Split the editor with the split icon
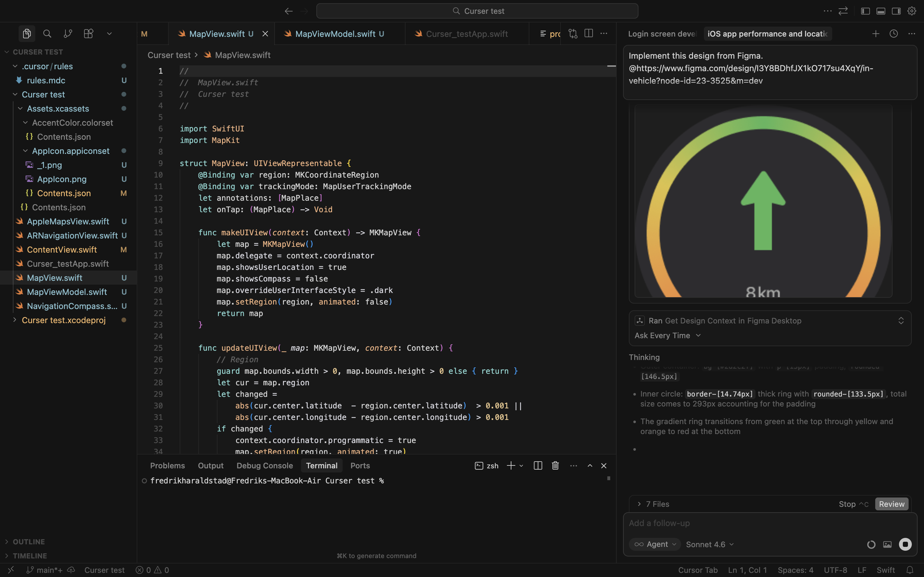924x577 pixels. coord(588,34)
